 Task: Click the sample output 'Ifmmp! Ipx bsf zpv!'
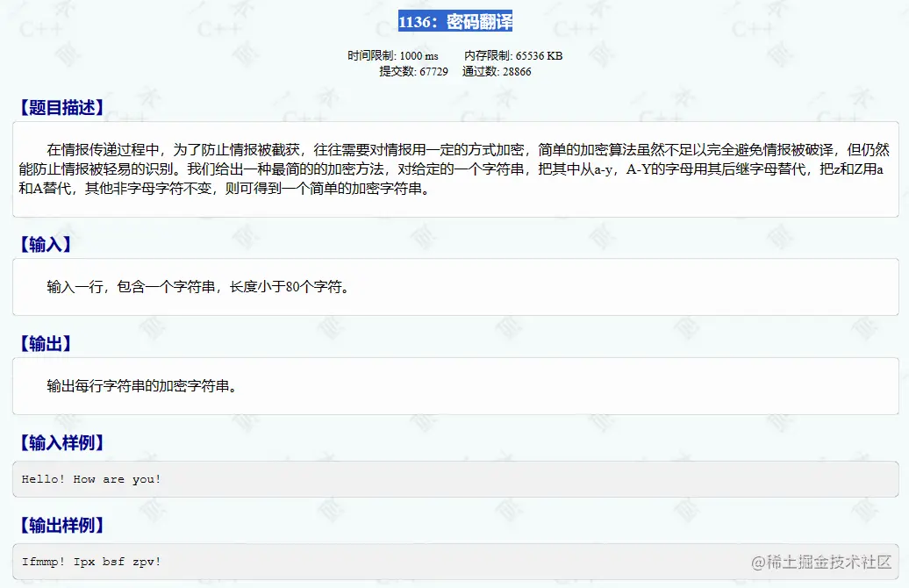91,562
